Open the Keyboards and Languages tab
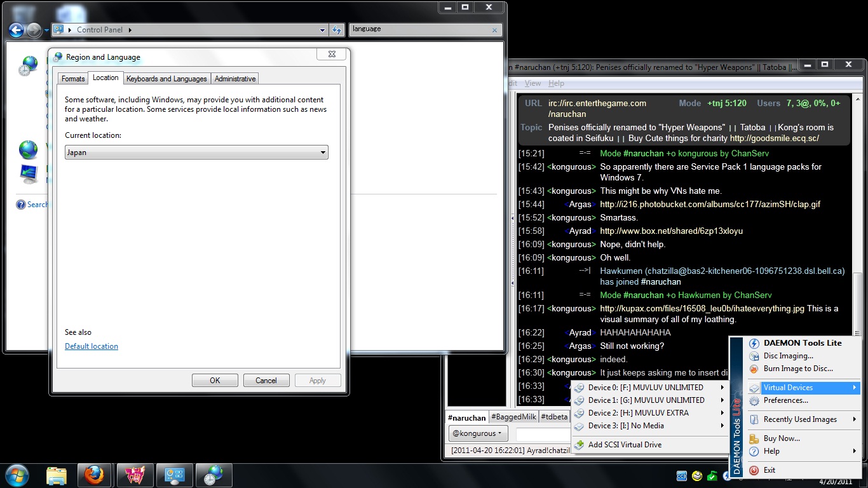868x488 pixels. click(x=166, y=79)
